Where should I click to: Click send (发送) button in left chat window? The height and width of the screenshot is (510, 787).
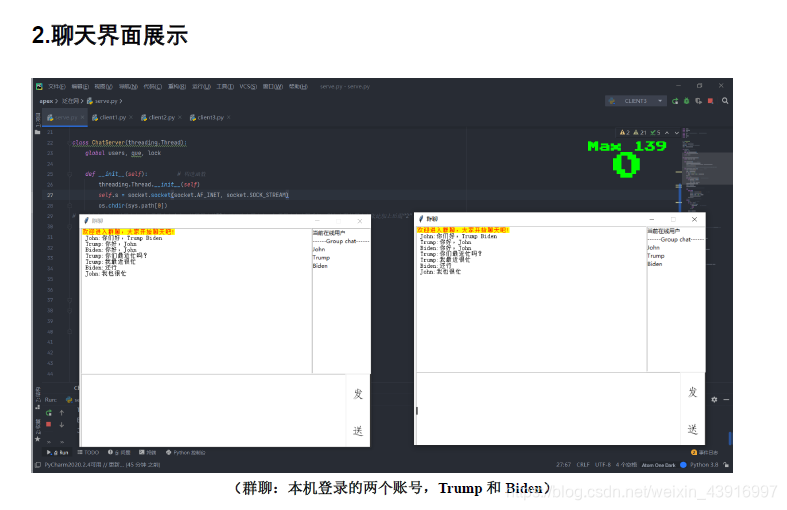358,411
